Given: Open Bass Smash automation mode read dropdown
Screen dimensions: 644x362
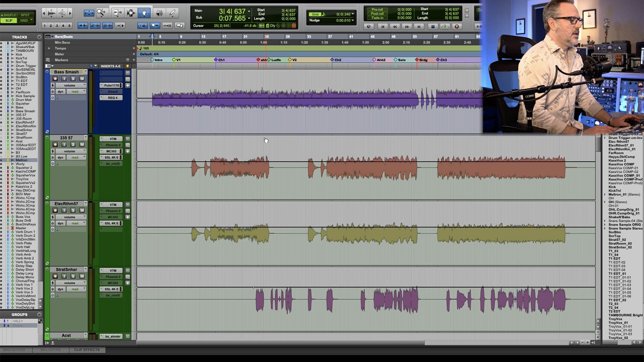Looking at the screenshot, I should [76, 92].
